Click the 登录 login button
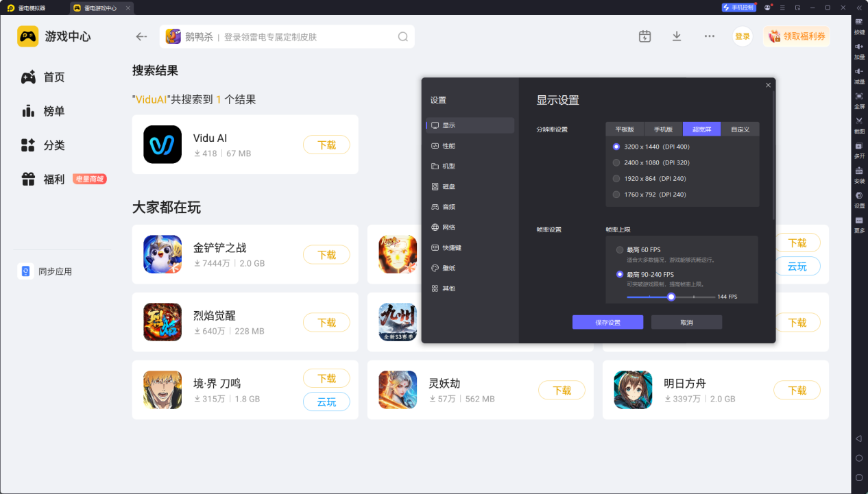Viewport: 868px width, 494px height. coord(743,36)
